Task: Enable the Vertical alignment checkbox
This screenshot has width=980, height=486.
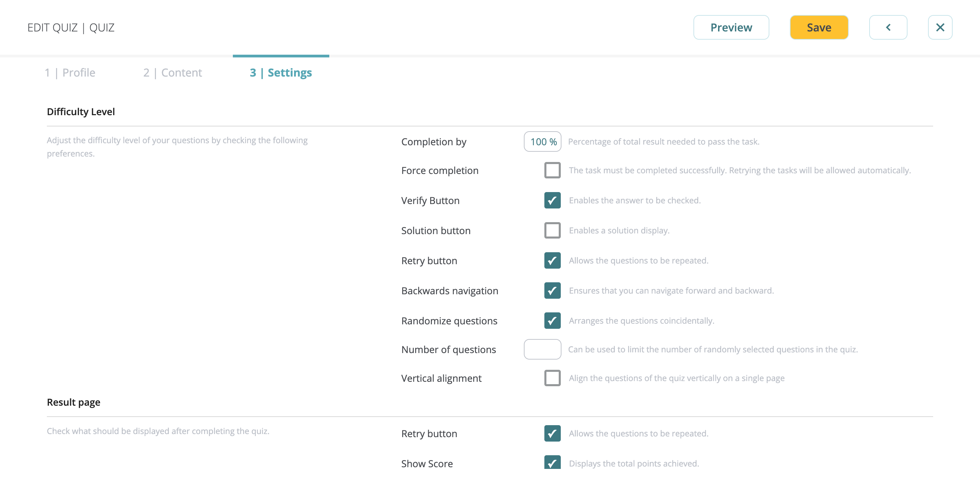Action: pyautogui.click(x=552, y=378)
